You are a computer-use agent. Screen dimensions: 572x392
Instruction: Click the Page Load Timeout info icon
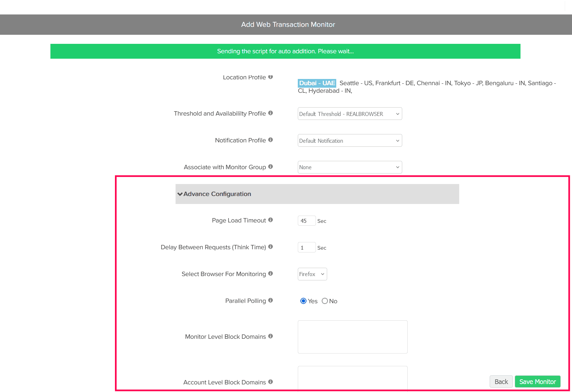pyautogui.click(x=271, y=220)
